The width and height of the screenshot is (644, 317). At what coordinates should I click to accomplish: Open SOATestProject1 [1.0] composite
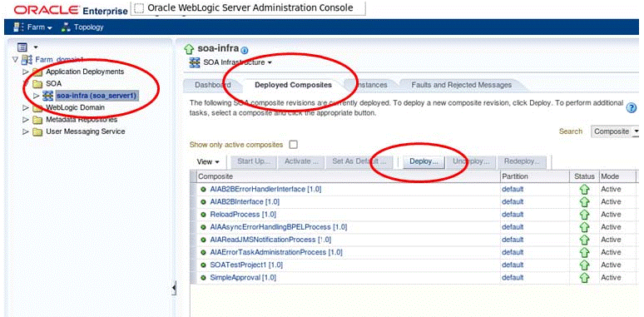point(246,265)
